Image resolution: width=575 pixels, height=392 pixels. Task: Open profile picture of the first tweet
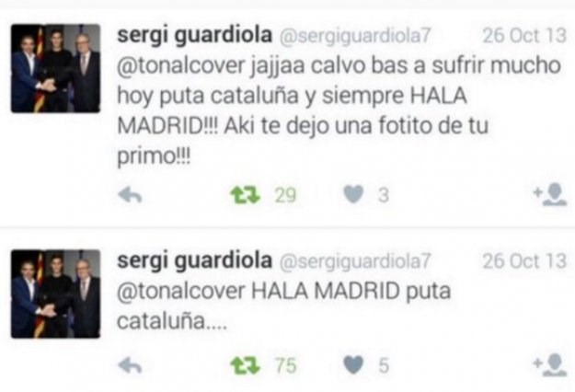click(55, 68)
